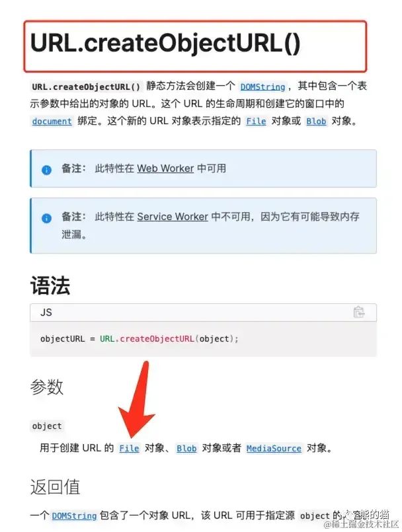The height and width of the screenshot is (532, 402).
Task: Select the 参数 section heading
Action: [x=47, y=387]
